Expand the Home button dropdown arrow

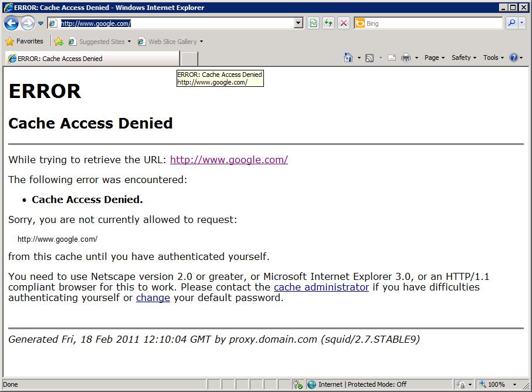[360, 58]
